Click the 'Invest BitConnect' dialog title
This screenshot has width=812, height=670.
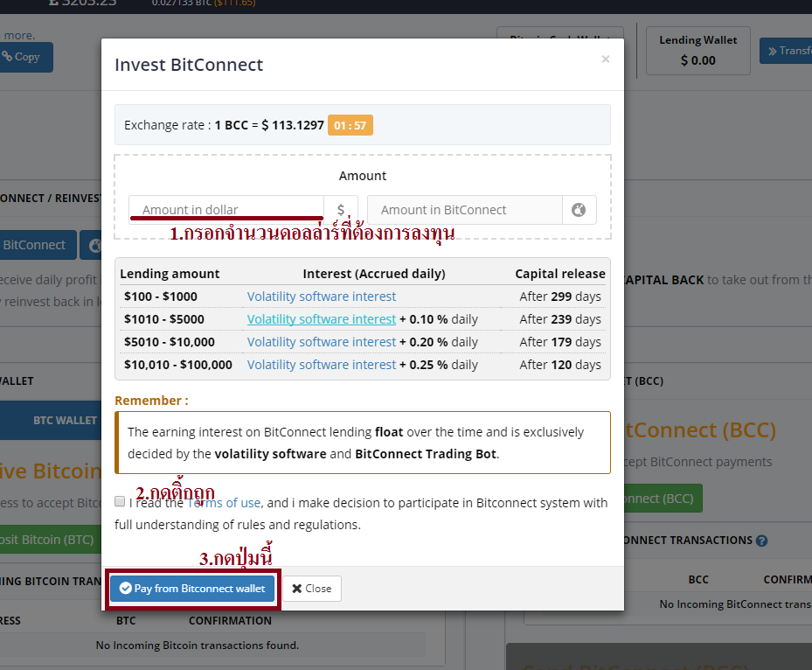pos(189,65)
